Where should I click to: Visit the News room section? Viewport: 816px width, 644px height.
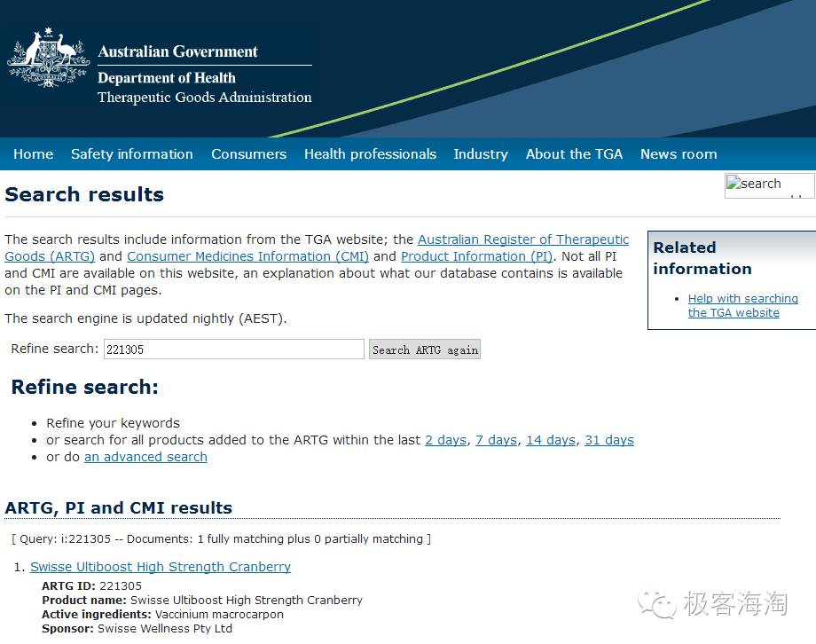pyautogui.click(x=679, y=154)
